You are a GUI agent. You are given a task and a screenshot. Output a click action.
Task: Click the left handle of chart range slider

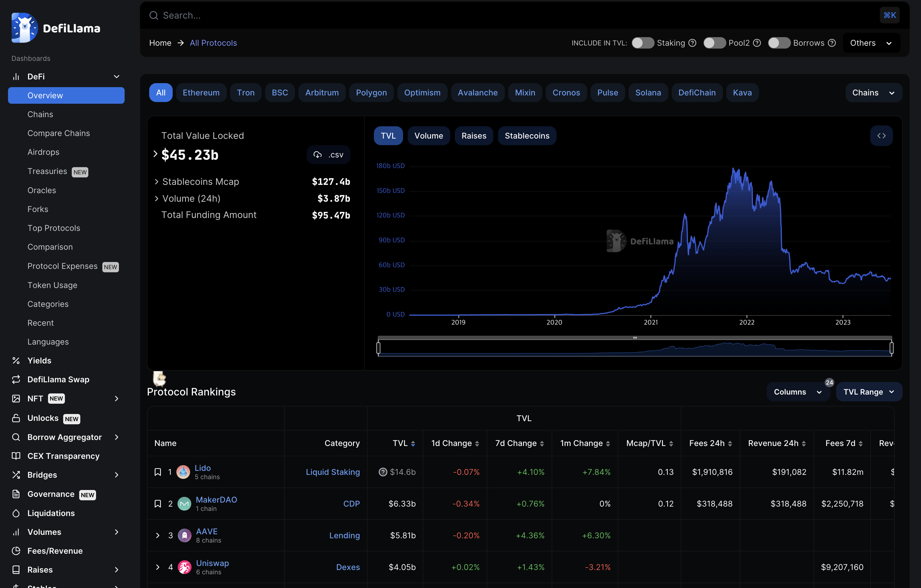(378, 347)
